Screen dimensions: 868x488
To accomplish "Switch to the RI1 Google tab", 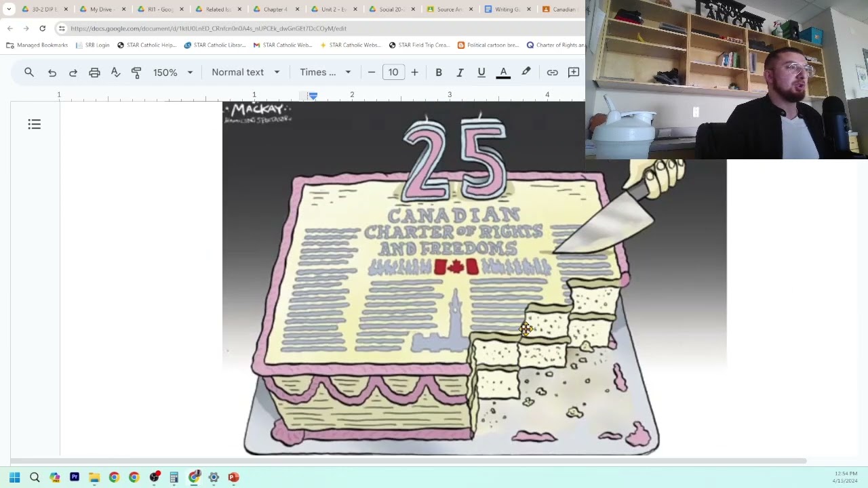I will [160, 9].
